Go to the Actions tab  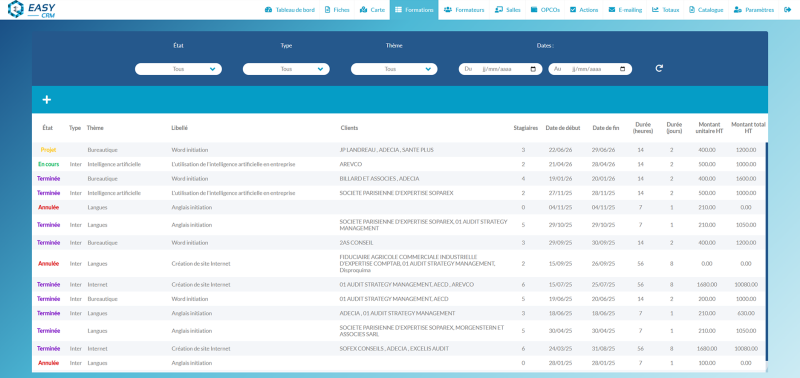[584, 10]
